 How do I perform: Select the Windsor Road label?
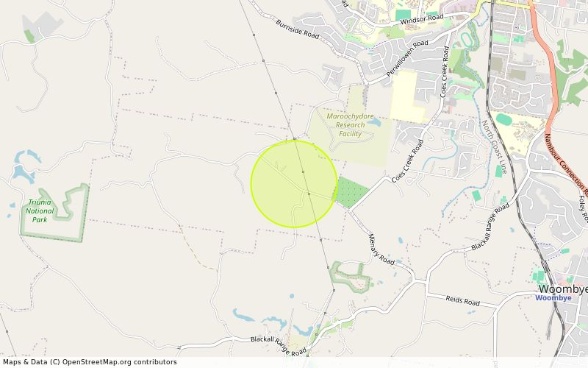[422, 19]
